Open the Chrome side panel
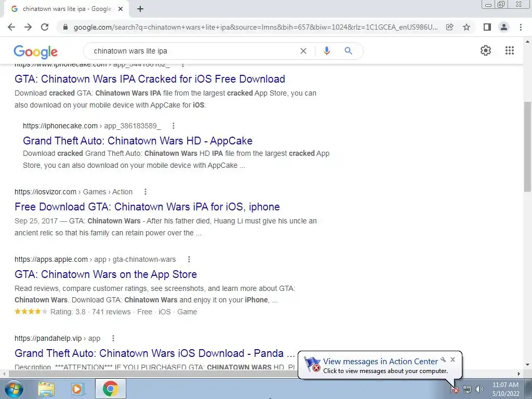The image size is (532, 399). tap(487, 27)
